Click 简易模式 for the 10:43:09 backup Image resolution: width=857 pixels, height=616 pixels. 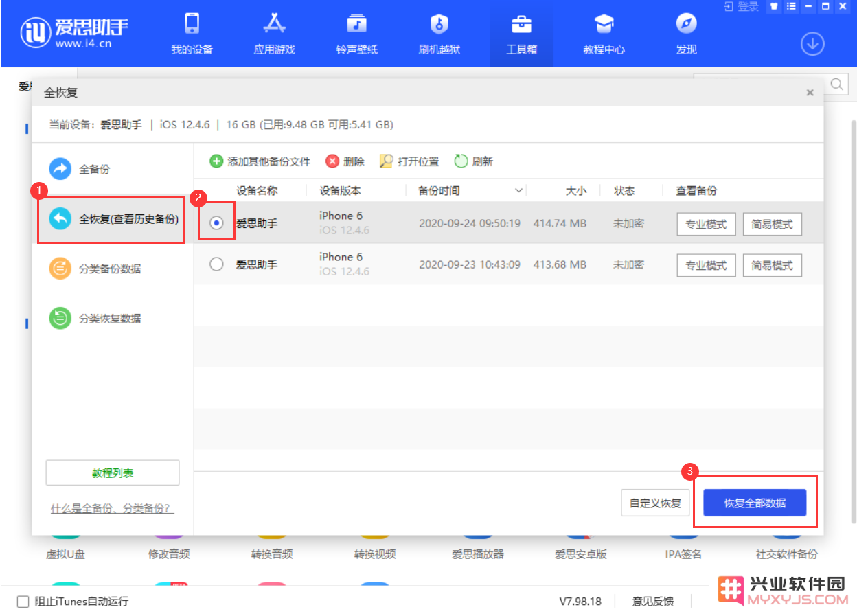pos(772,265)
